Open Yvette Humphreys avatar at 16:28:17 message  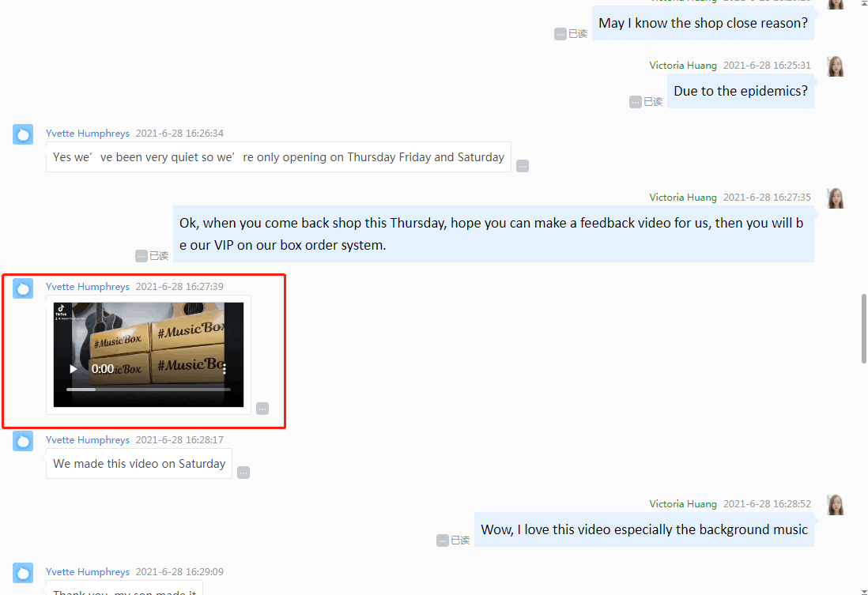tap(23, 441)
